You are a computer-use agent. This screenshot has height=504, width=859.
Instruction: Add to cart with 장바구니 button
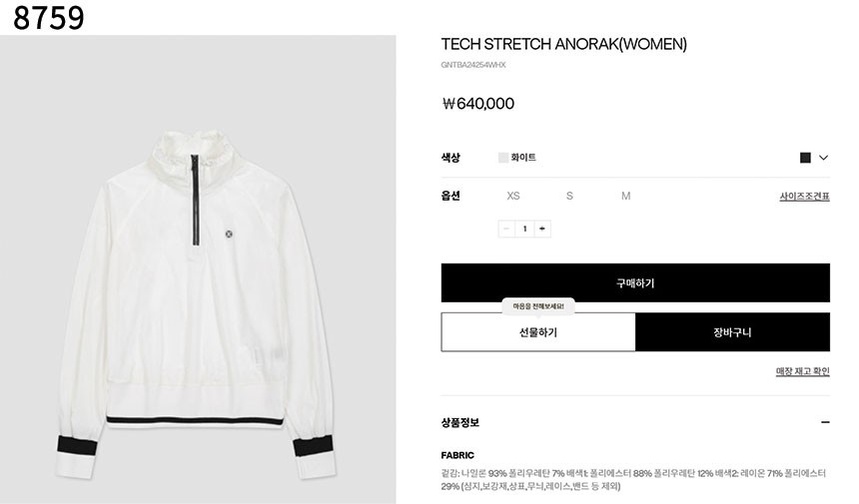click(x=732, y=332)
